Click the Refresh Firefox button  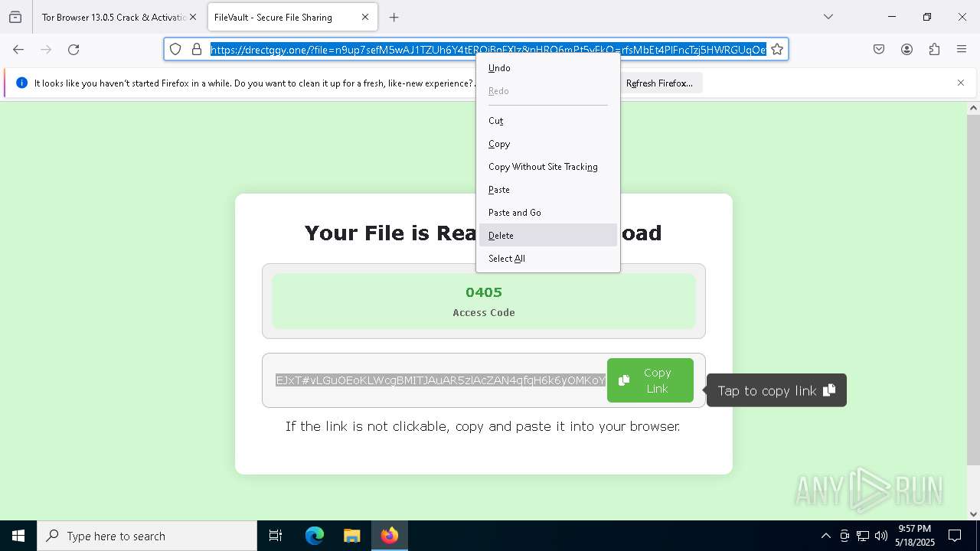pyautogui.click(x=659, y=83)
